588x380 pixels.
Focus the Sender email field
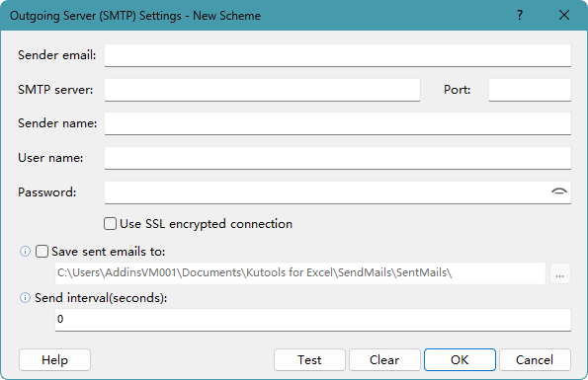[x=338, y=55]
